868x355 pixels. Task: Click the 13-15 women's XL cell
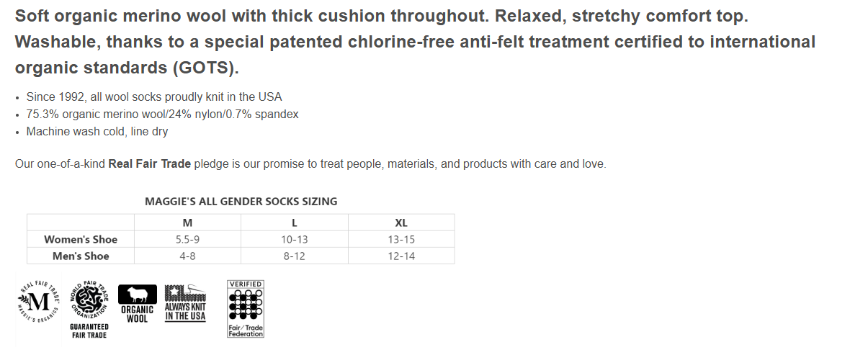pos(401,240)
